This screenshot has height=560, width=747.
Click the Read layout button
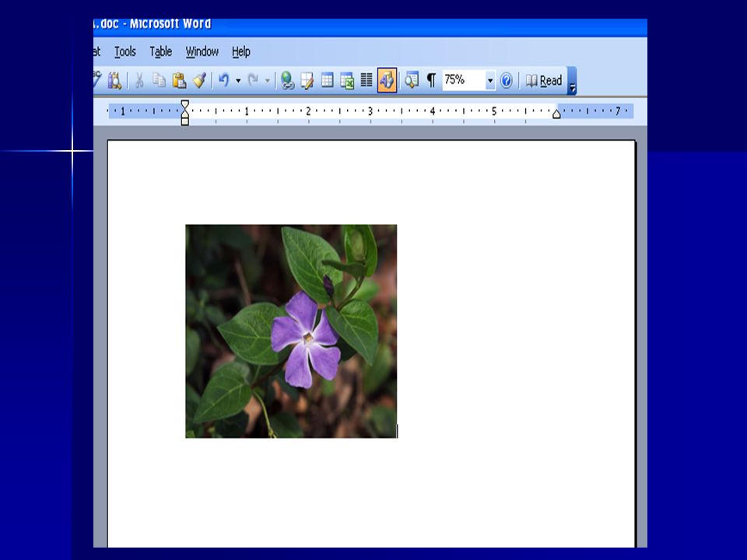point(544,80)
